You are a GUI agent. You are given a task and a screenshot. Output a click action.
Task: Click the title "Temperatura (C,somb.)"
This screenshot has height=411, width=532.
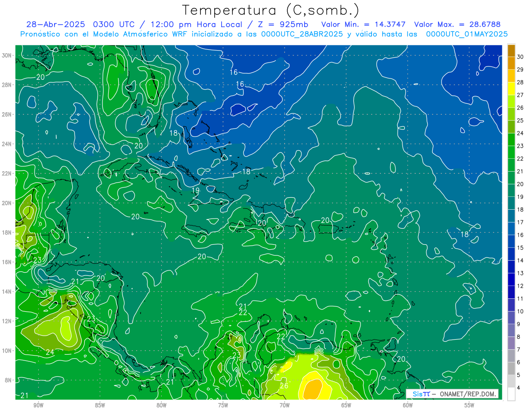coord(271,10)
